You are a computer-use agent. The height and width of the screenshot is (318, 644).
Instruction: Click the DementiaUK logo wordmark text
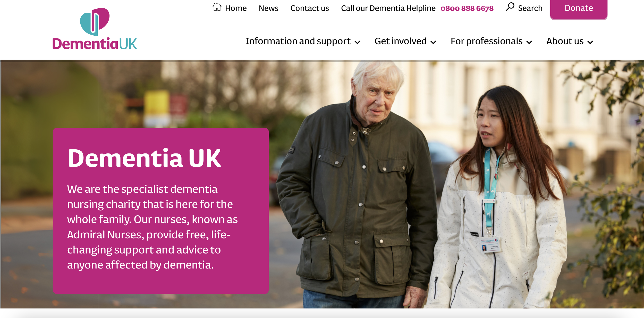click(x=95, y=44)
